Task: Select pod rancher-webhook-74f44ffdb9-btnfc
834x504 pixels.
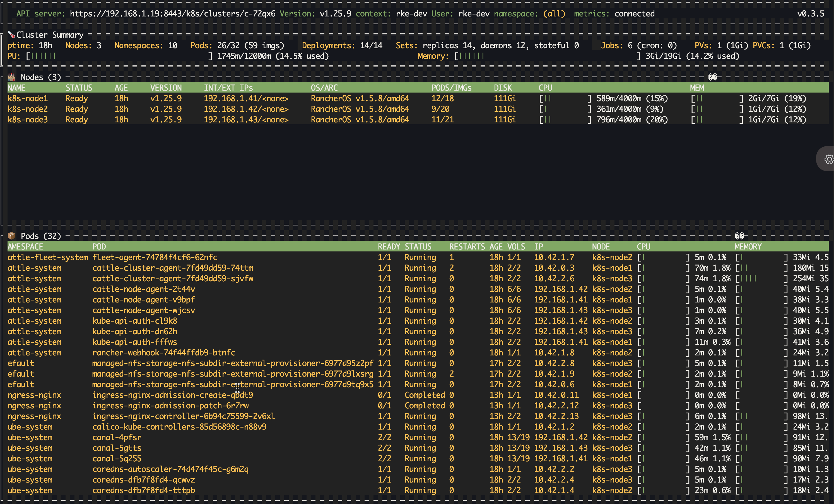Action: [164, 353]
